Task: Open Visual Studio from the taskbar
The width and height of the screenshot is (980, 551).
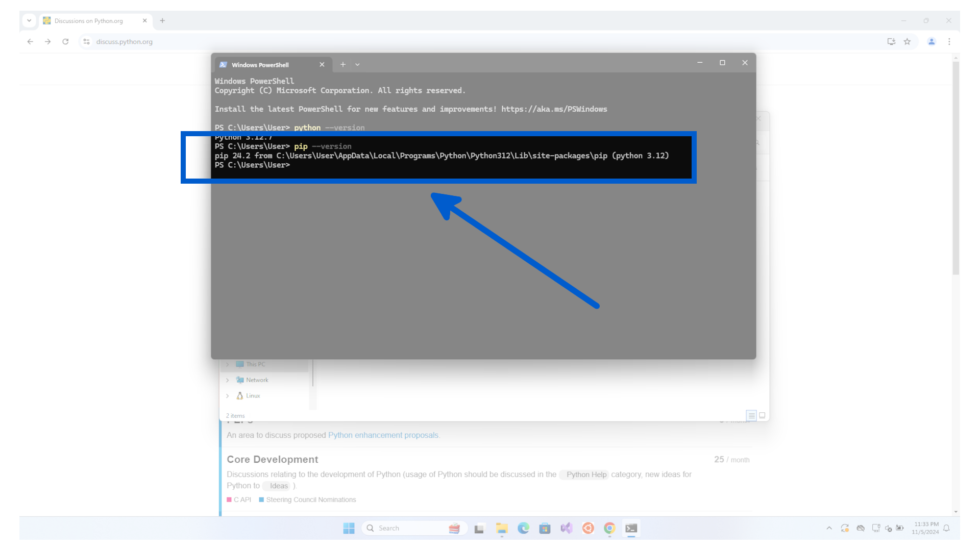Action: click(x=566, y=528)
